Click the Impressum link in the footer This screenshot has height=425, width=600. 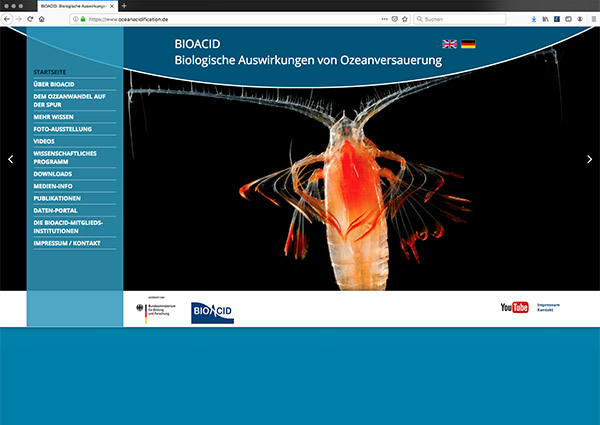pyautogui.click(x=548, y=303)
